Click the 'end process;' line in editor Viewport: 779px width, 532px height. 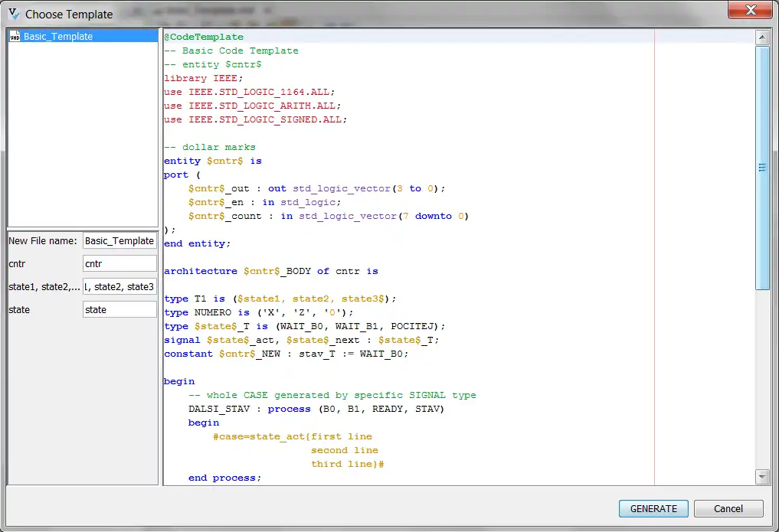[x=224, y=478]
